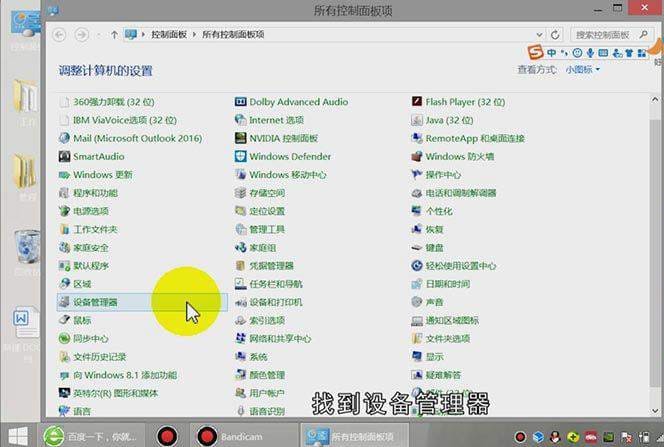The height and width of the screenshot is (447, 664).
Task: Click the 鼠标 icon
Action: [x=64, y=320]
